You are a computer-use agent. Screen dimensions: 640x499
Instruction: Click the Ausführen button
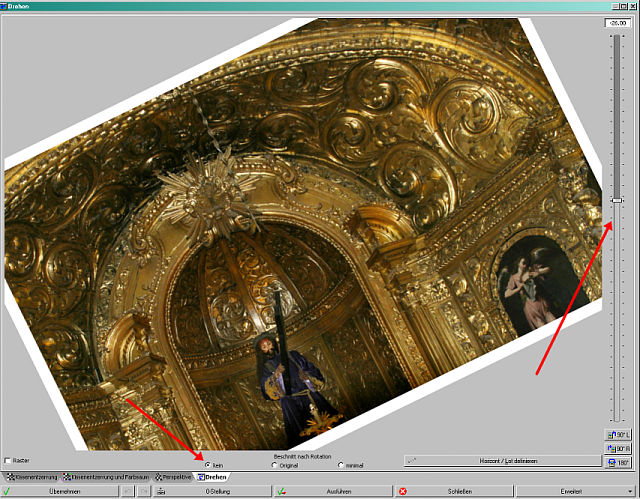333,492
